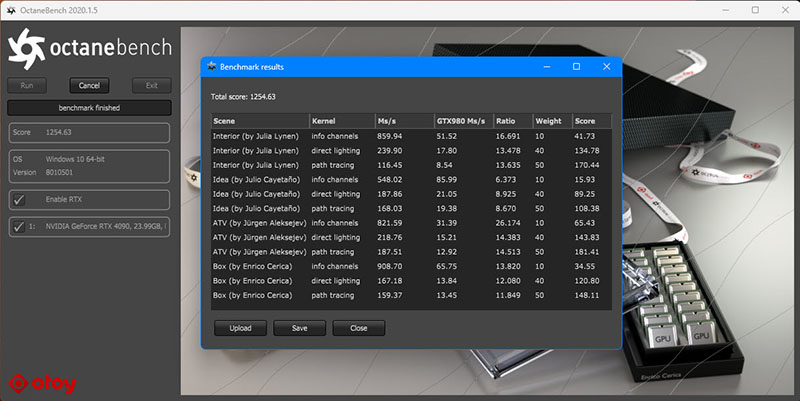Click the 859.94 Ms/s value

tap(390, 136)
